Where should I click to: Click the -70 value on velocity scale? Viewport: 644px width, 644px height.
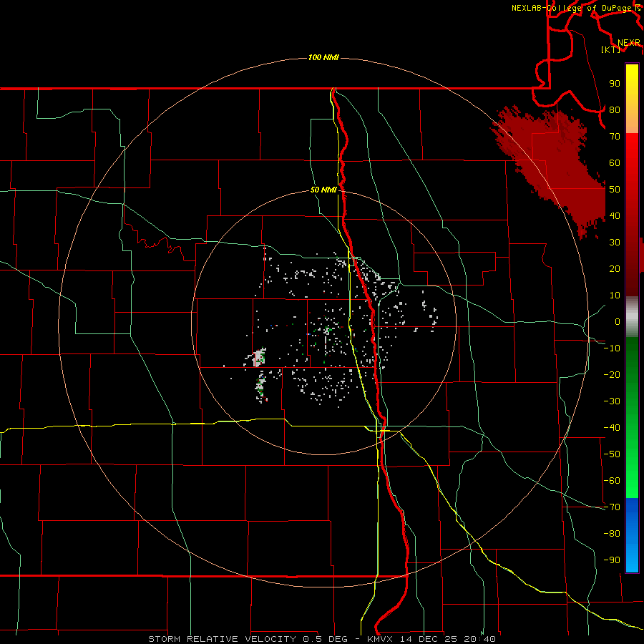pos(612,507)
